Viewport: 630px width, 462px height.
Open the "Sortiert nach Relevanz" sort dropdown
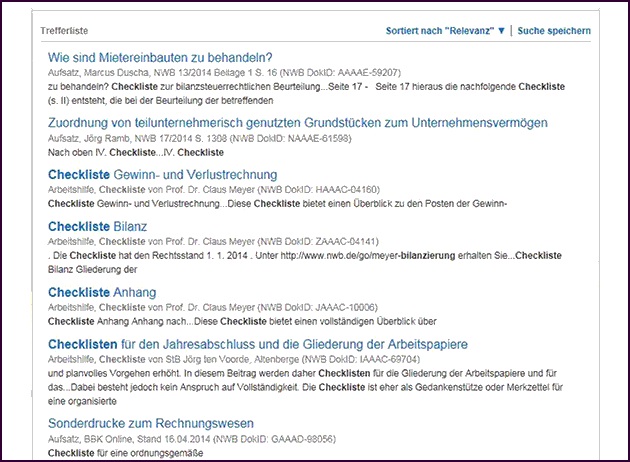tap(445, 31)
